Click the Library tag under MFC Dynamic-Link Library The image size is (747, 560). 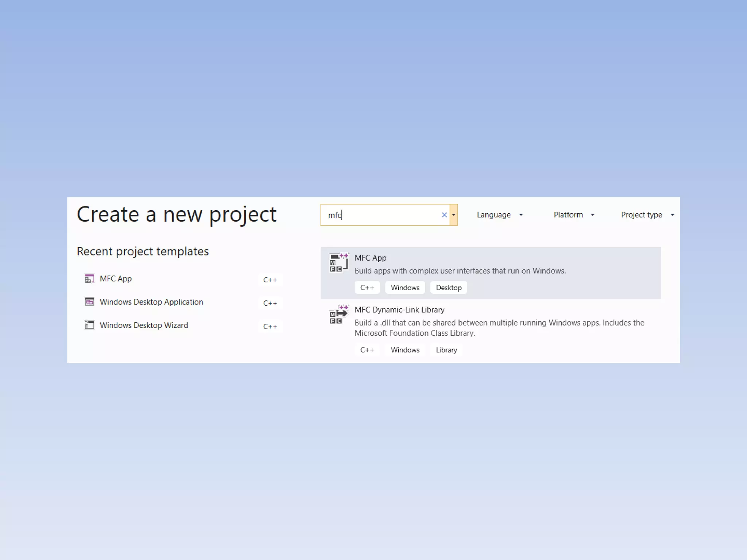click(x=446, y=350)
